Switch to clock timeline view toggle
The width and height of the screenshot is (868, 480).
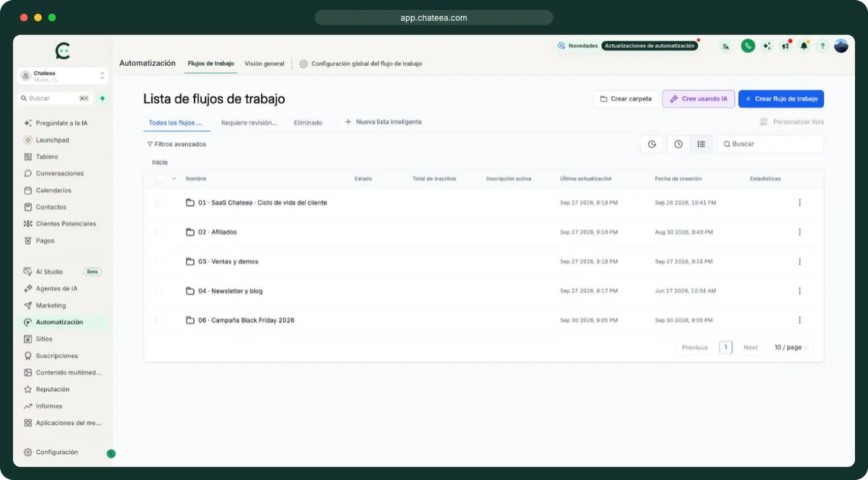[x=678, y=144]
